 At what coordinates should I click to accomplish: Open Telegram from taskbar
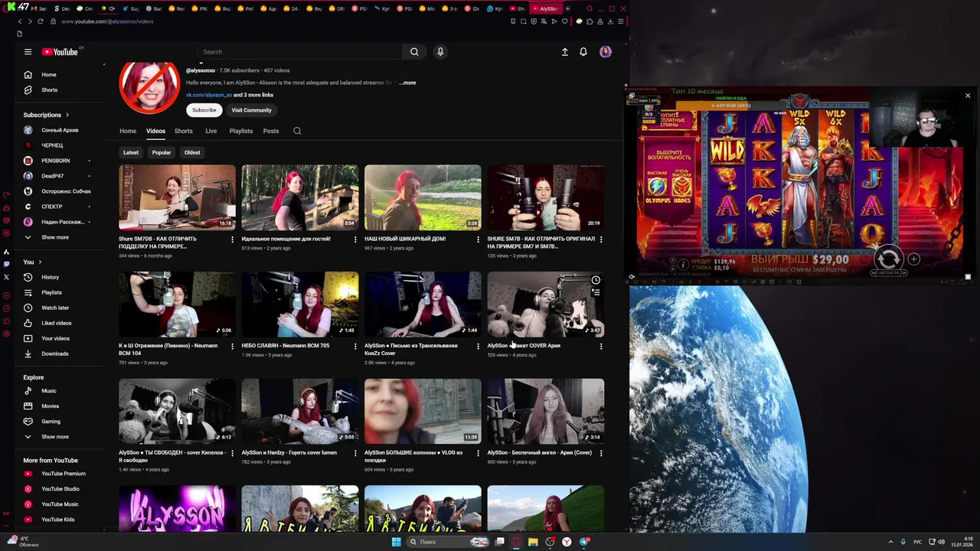tap(584, 542)
